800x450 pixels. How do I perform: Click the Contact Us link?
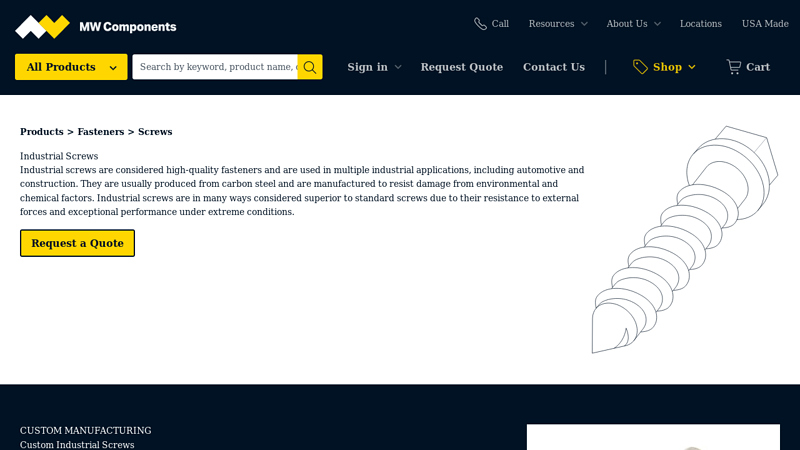[x=553, y=67]
